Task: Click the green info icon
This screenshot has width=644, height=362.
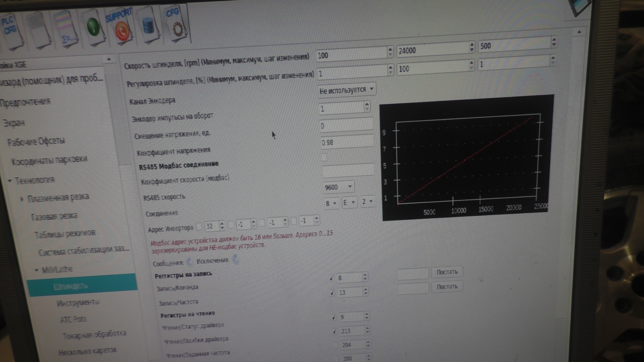Action: [x=93, y=27]
